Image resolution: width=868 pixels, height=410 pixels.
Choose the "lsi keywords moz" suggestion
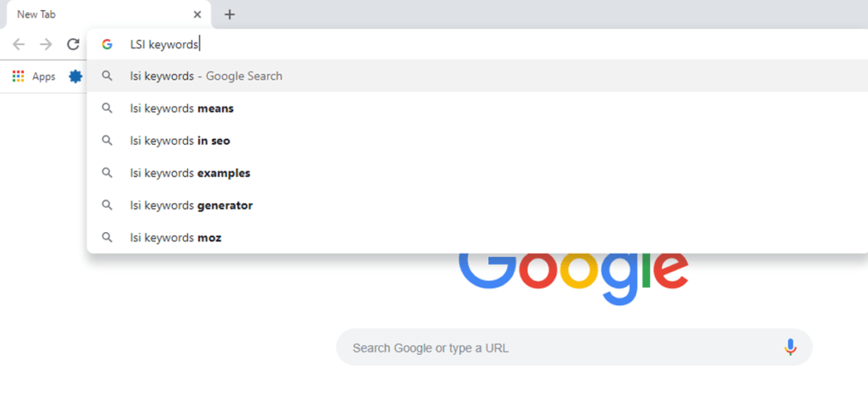point(175,237)
